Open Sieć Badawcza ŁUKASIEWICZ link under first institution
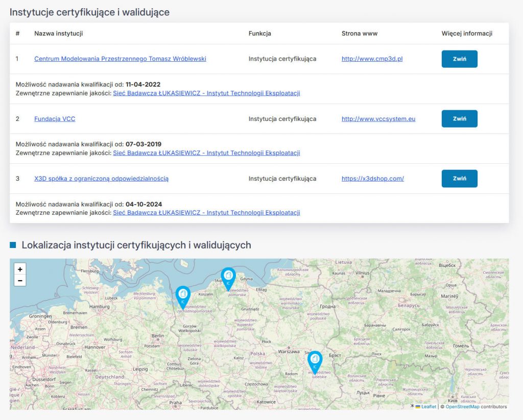The height and width of the screenshot is (420, 523). (x=206, y=93)
